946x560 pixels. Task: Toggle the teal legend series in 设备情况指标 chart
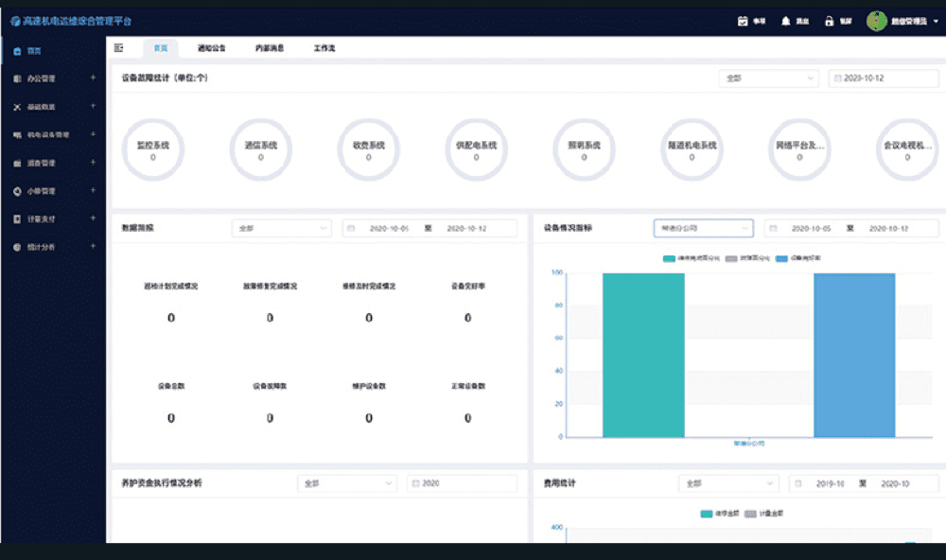tap(670, 258)
